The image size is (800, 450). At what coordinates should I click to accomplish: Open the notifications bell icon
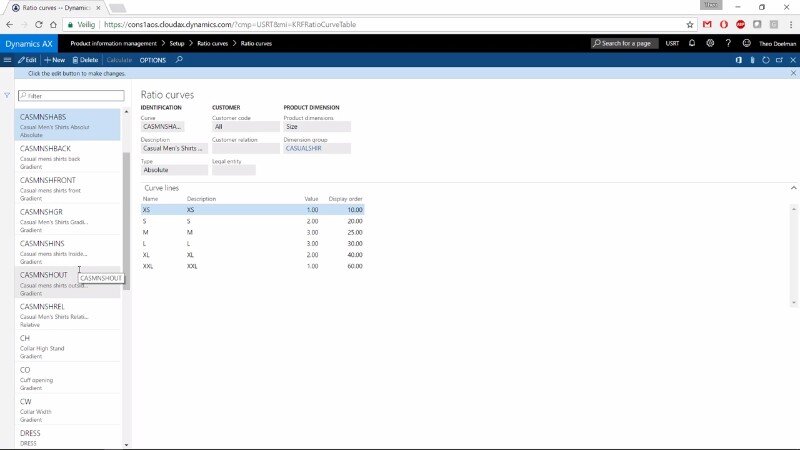coord(692,43)
